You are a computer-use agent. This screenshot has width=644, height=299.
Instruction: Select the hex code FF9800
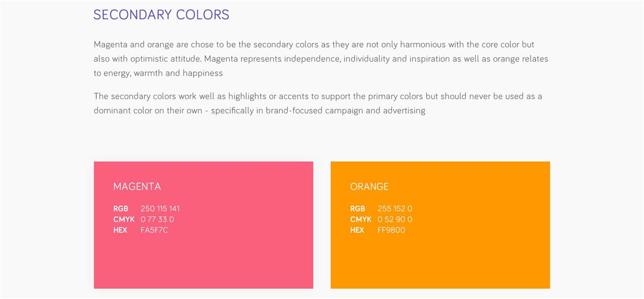(x=392, y=230)
